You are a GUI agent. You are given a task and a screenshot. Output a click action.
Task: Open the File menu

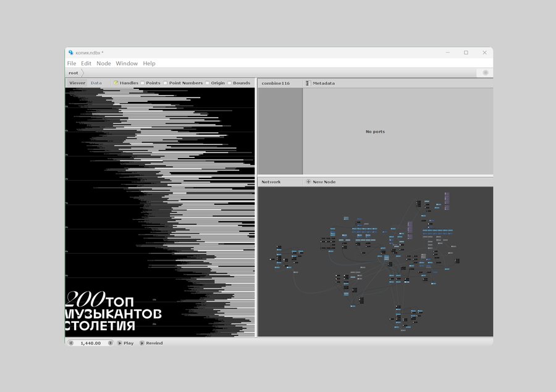pyautogui.click(x=72, y=64)
